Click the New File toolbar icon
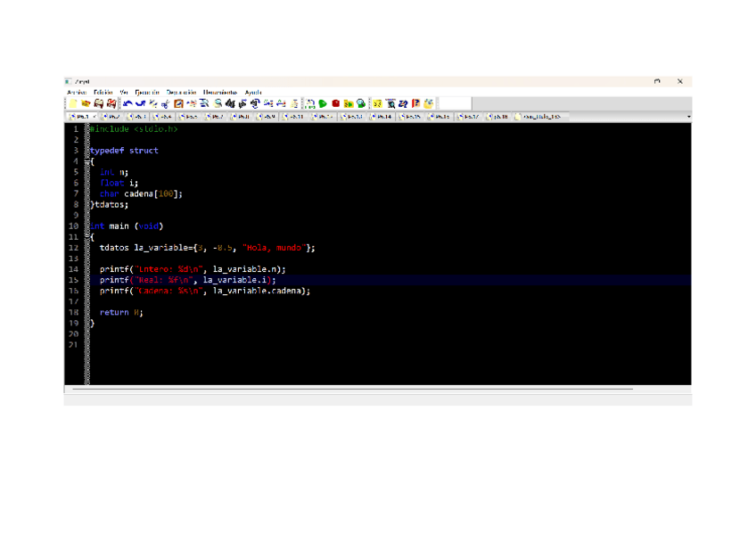Image resolution: width=756 pixels, height=534 pixels. [74, 104]
